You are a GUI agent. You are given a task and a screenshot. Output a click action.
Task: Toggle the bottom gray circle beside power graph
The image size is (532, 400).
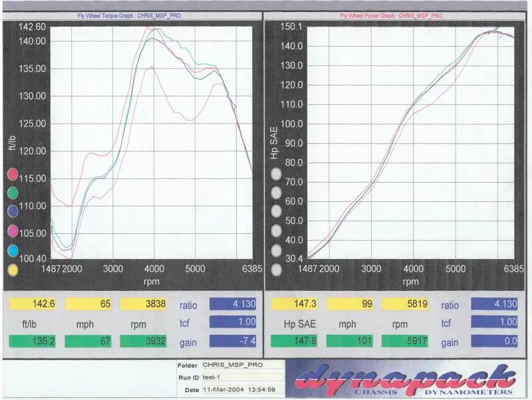(x=276, y=270)
